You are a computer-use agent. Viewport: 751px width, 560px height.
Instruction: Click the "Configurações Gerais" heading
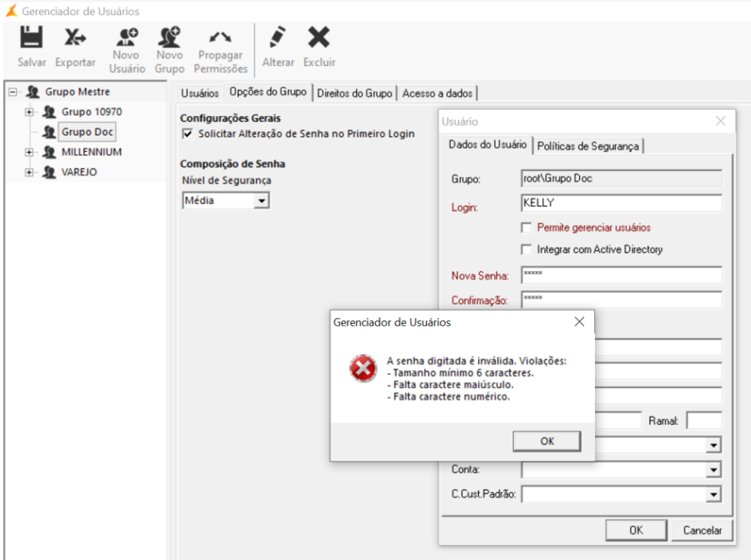[230, 119]
